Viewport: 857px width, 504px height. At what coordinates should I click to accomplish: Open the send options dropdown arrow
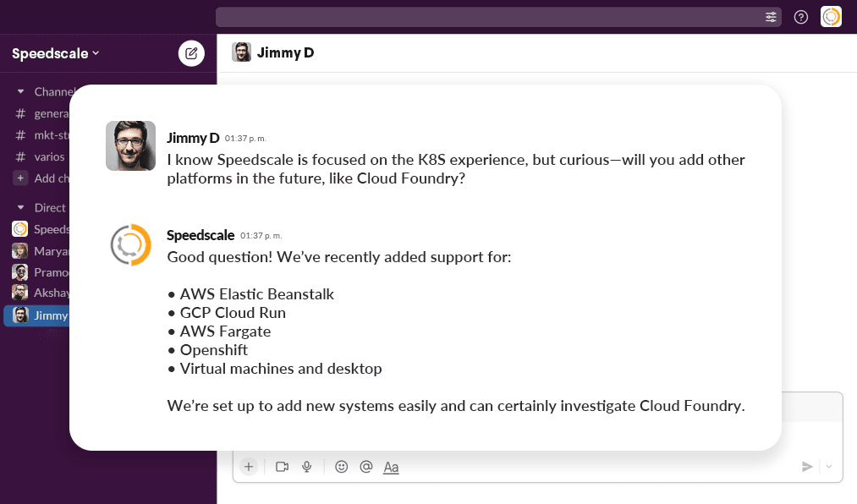point(829,467)
